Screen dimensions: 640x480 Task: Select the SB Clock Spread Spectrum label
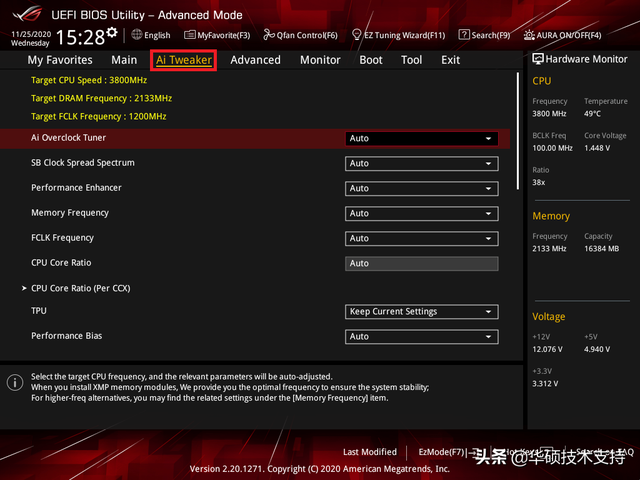pyautogui.click(x=83, y=163)
